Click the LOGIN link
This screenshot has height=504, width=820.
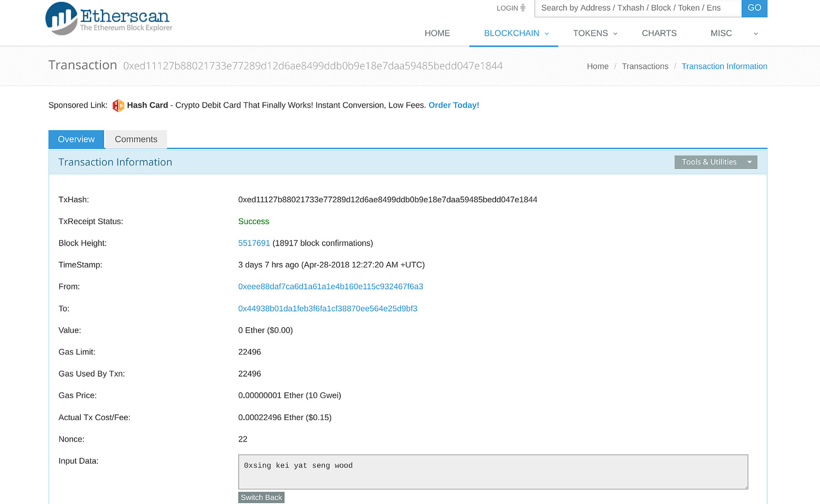click(x=507, y=8)
